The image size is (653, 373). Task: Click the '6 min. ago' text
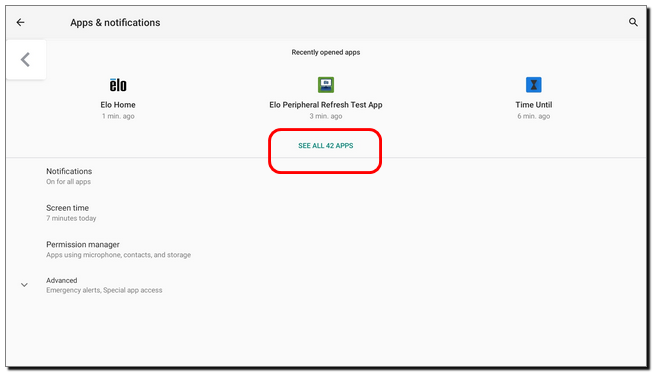[x=533, y=116]
